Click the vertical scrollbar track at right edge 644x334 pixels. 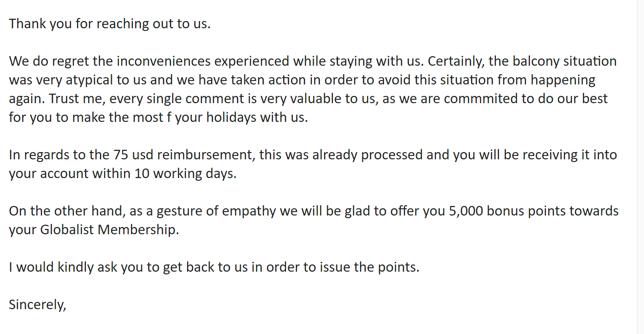(x=640, y=167)
